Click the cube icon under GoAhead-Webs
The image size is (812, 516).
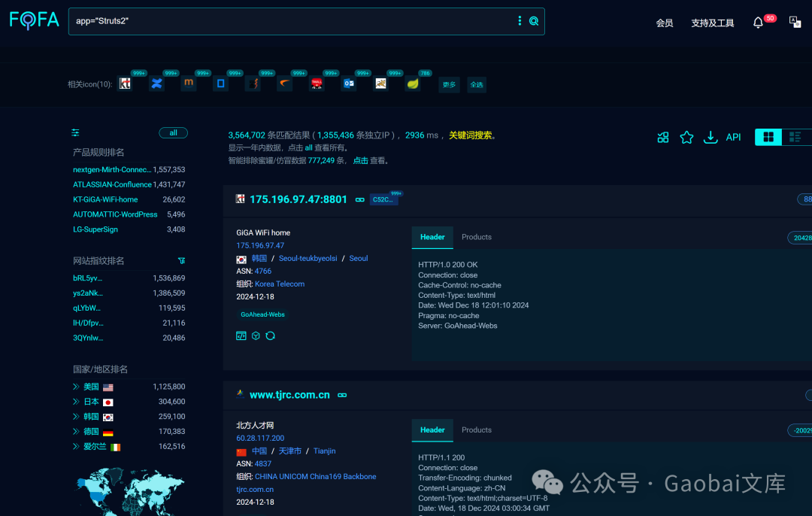pos(256,335)
